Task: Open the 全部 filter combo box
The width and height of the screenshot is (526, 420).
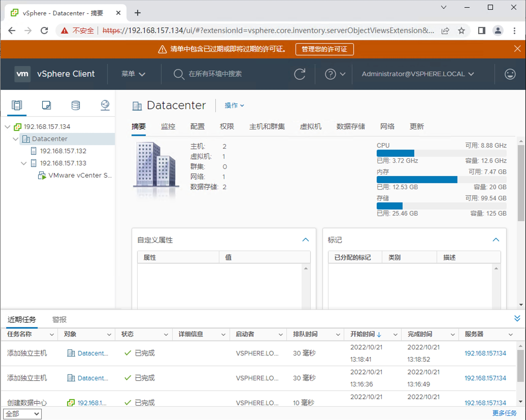Action: pyautogui.click(x=22, y=414)
